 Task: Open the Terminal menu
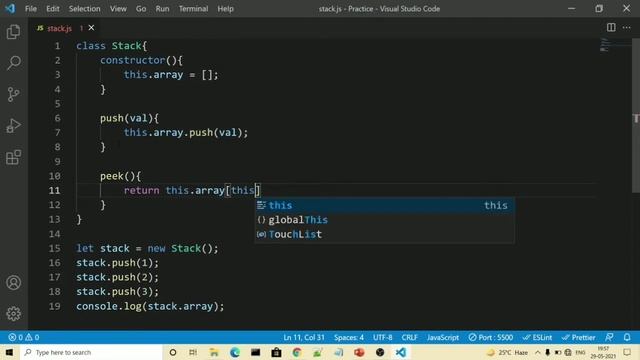pos(193,9)
